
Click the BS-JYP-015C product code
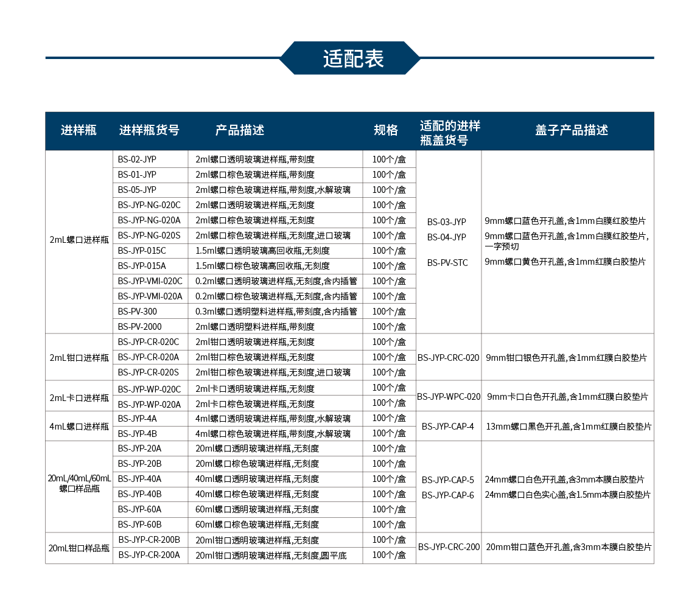point(142,251)
